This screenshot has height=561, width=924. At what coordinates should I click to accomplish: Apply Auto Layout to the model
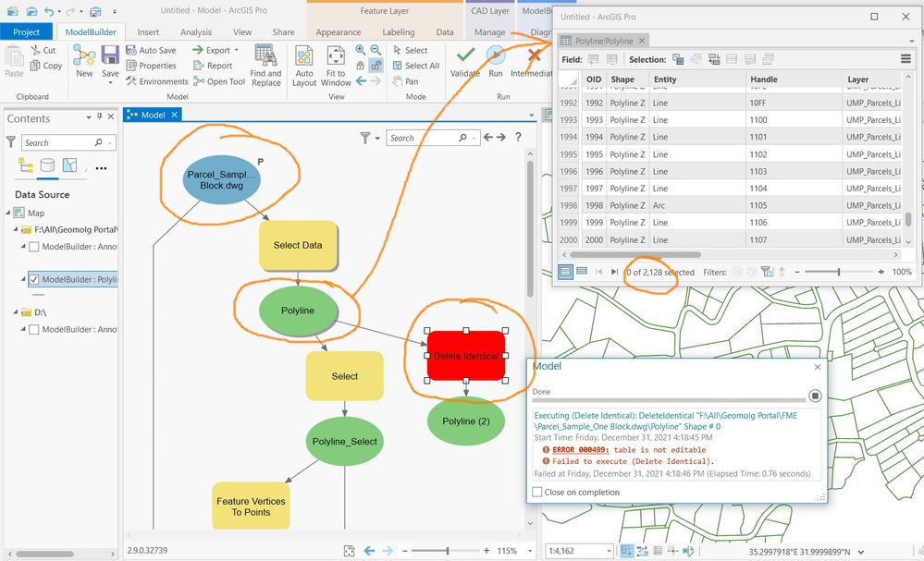304,66
